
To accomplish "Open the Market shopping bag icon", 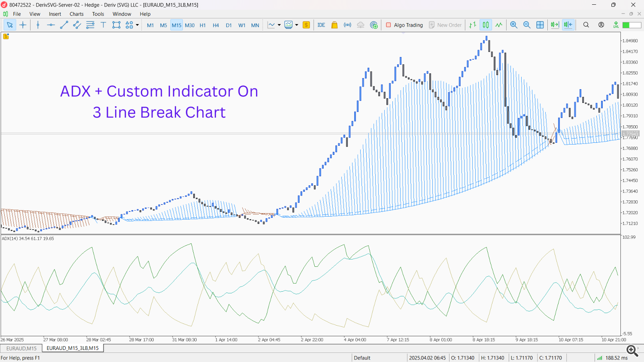I will (334, 25).
